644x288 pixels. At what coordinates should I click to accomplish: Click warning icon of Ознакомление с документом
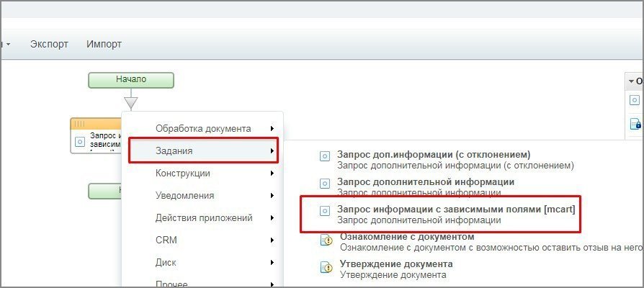coord(326,240)
